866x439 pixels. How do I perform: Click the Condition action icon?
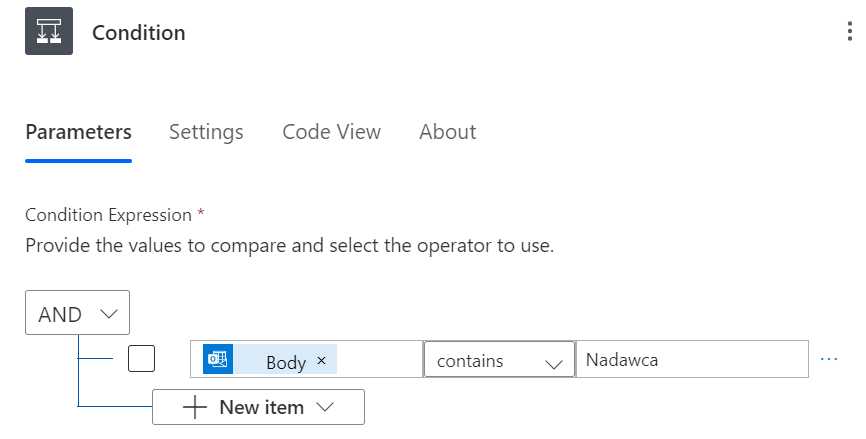[48, 31]
